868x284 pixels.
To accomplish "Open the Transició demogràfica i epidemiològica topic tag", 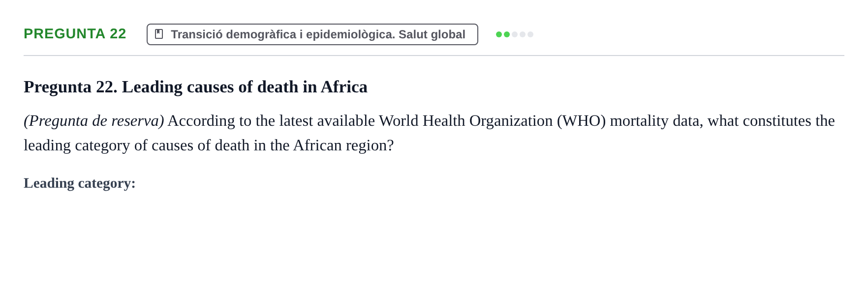I will [x=312, y=34].
